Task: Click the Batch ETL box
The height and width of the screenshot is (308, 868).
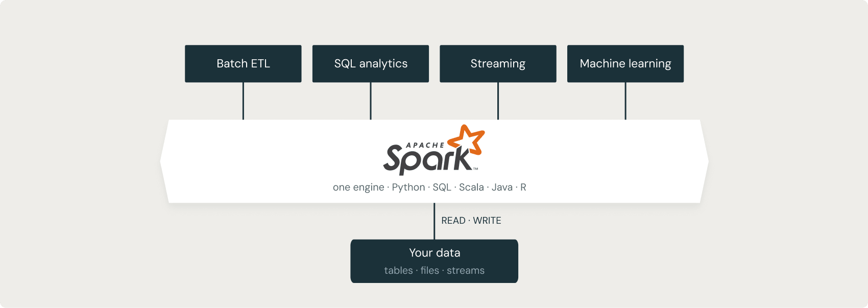Action: (243, 64)
